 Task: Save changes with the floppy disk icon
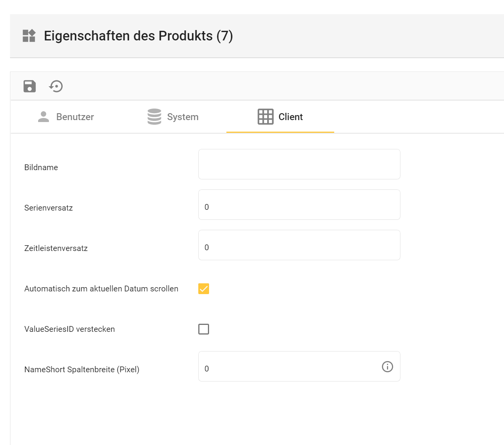coord(29,86)
